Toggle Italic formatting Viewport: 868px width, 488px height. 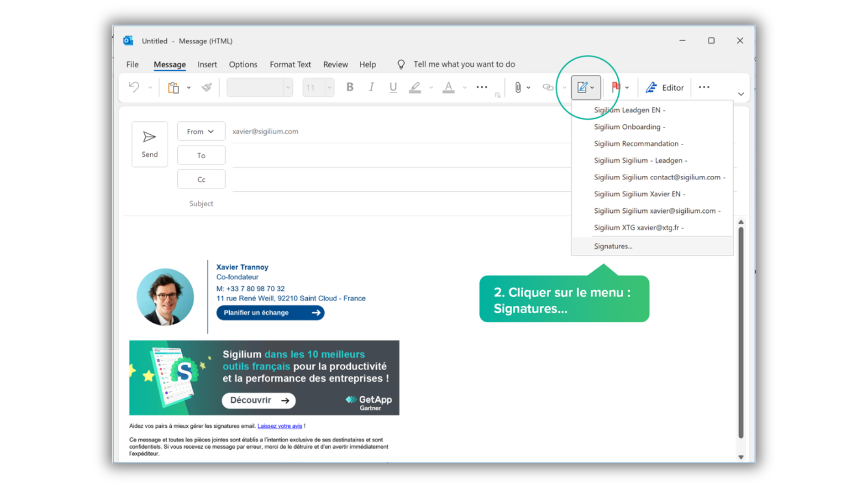pyautogui.click(x=371, y=87)
